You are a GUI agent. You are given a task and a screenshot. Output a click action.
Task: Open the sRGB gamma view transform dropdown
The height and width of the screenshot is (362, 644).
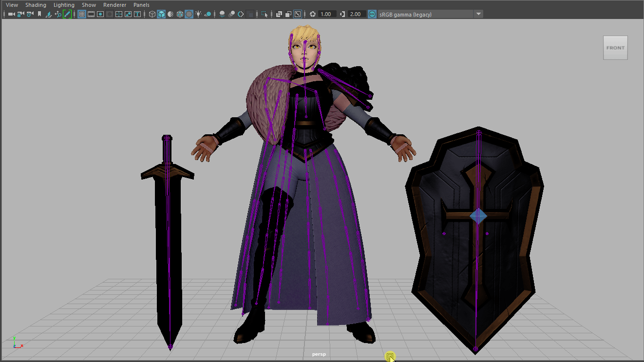click(478, 14)
